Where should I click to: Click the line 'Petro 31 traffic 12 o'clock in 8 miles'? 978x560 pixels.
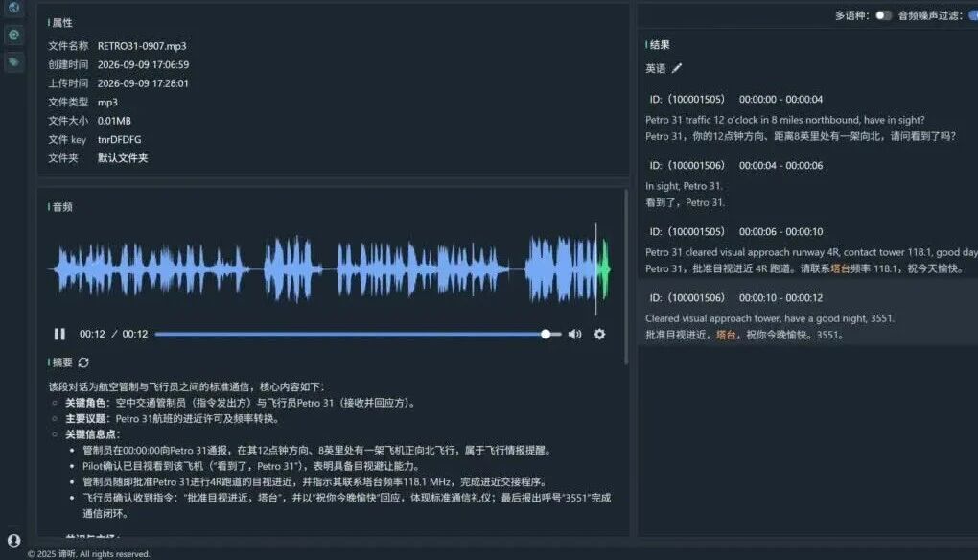tap(784, 120)
